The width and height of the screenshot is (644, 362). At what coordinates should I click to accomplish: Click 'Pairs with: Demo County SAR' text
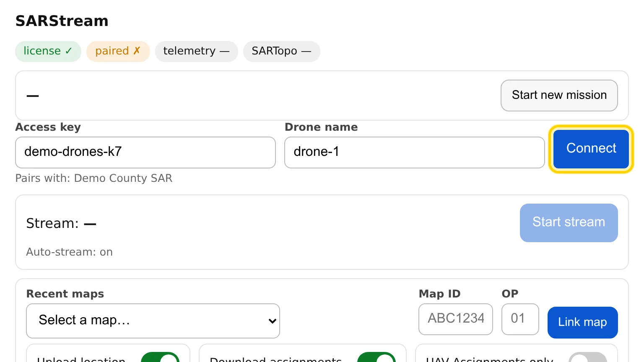pyautogui.click(x=94, y=178)
